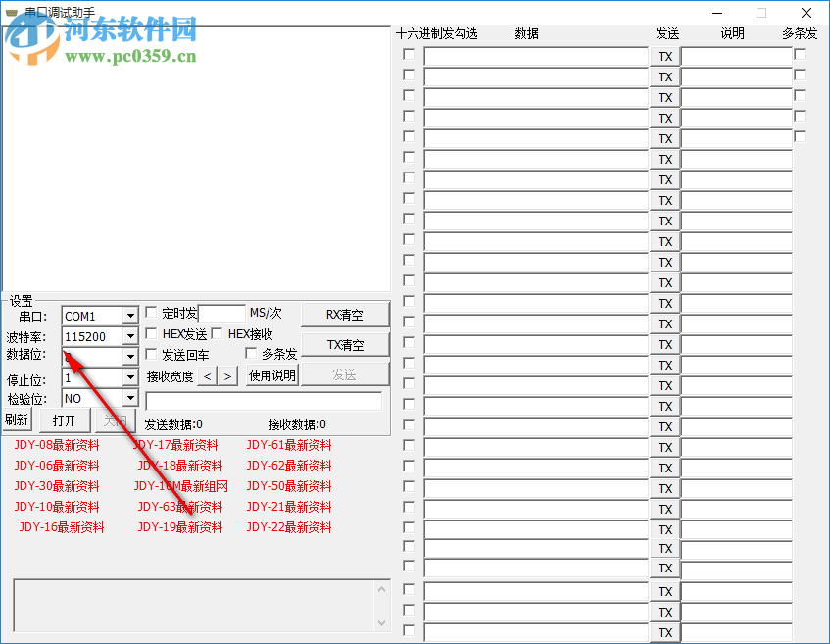Click the send text input field below 接收宽度

click(x=264, y=401)
